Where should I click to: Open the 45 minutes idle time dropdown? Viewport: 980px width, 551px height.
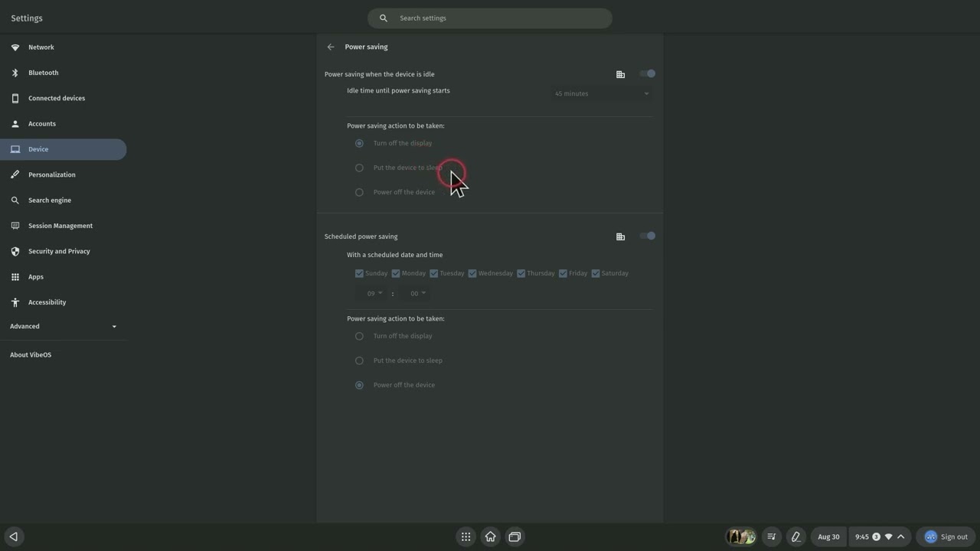601,94
